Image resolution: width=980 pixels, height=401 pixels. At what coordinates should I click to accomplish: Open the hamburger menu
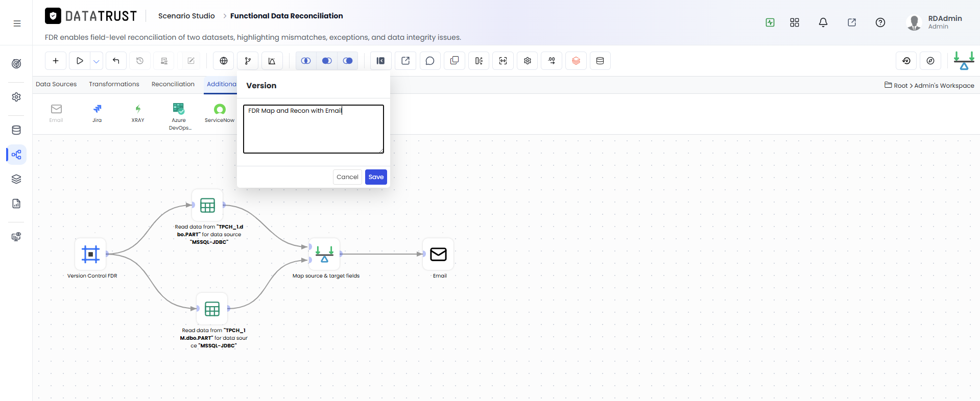[17, 23]
